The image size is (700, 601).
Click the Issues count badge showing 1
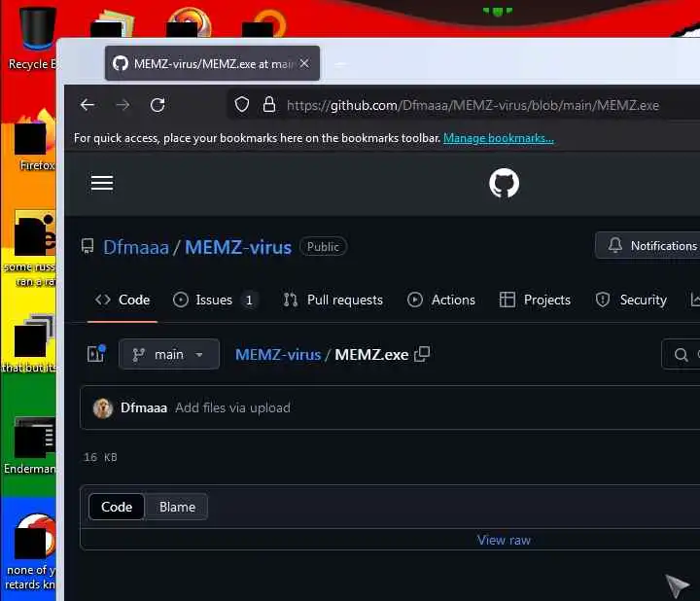(x=249, y=300)
